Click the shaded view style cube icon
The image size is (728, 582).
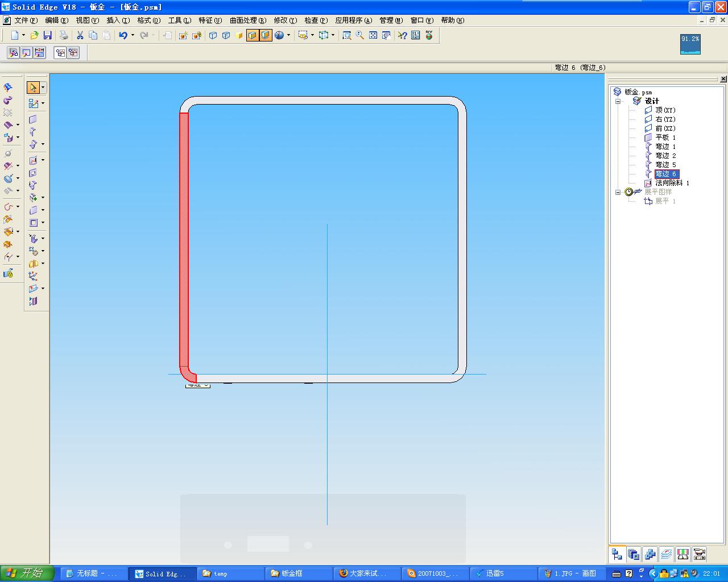239,35
